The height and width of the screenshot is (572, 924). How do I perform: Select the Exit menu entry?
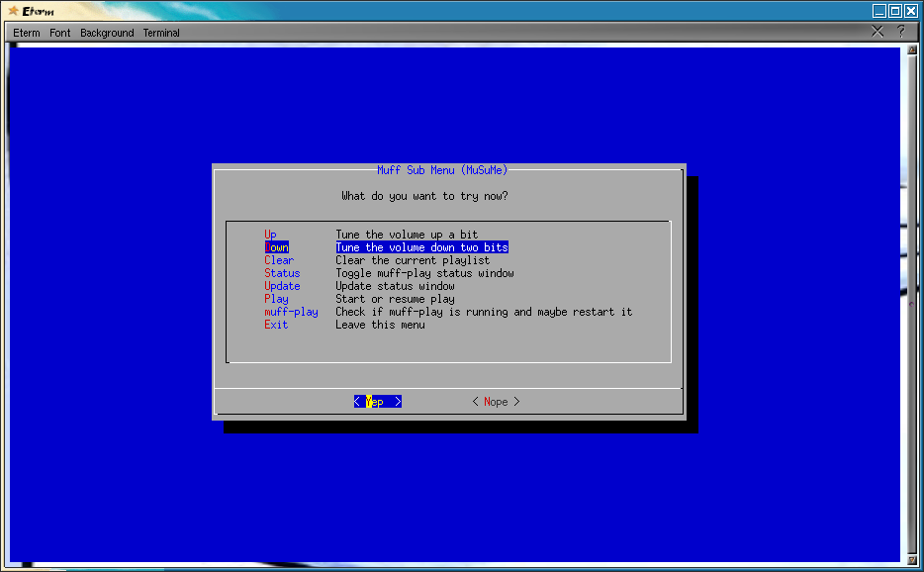click(276, 325)
